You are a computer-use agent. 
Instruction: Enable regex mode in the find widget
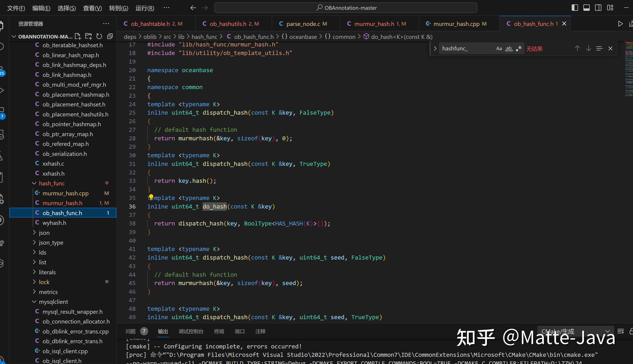coord(518,48)
